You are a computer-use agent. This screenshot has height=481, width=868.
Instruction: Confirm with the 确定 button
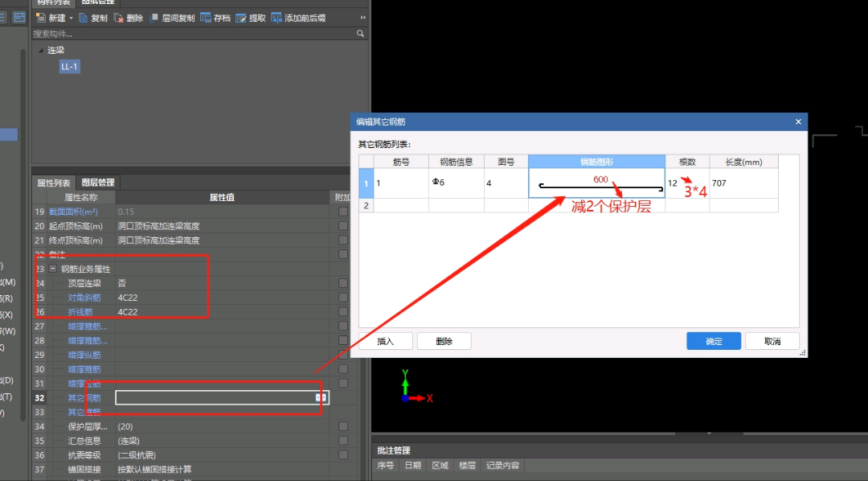pyautogui.click(x=714, y=341)
